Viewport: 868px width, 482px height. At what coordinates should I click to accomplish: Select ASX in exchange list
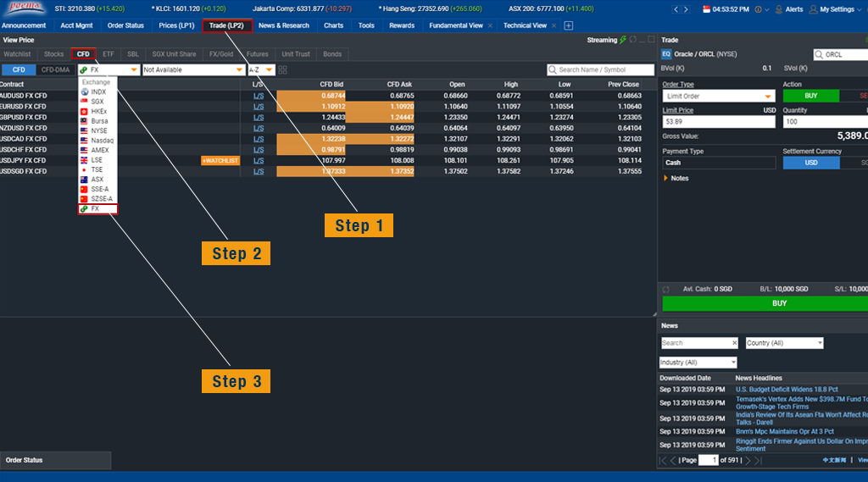[97, 180]
